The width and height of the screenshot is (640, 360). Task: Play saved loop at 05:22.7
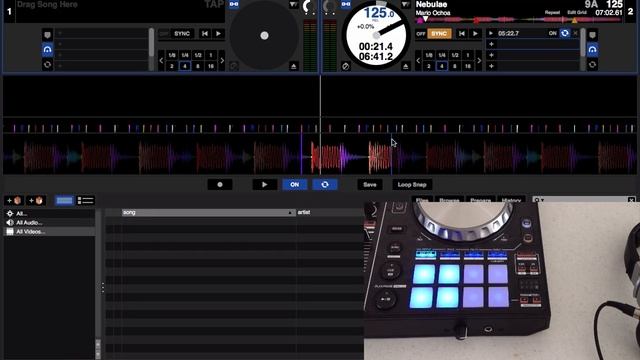[491, 33]
